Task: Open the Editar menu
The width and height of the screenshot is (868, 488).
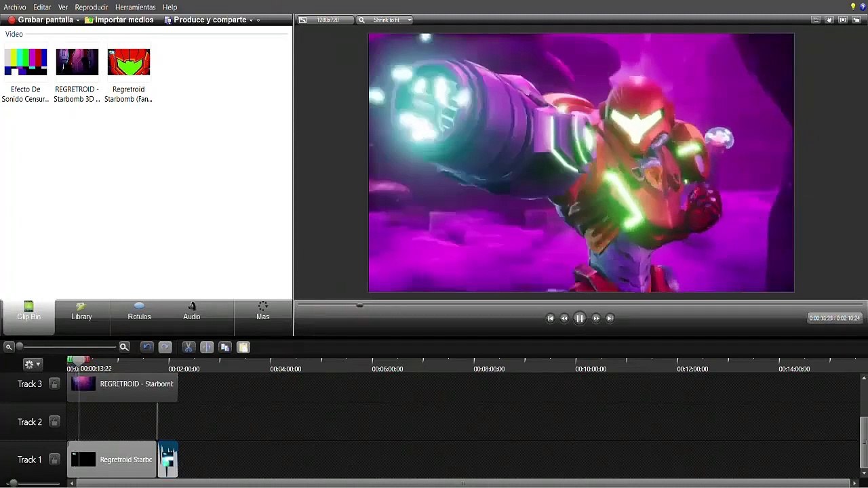Action: (x=42, y=7)
